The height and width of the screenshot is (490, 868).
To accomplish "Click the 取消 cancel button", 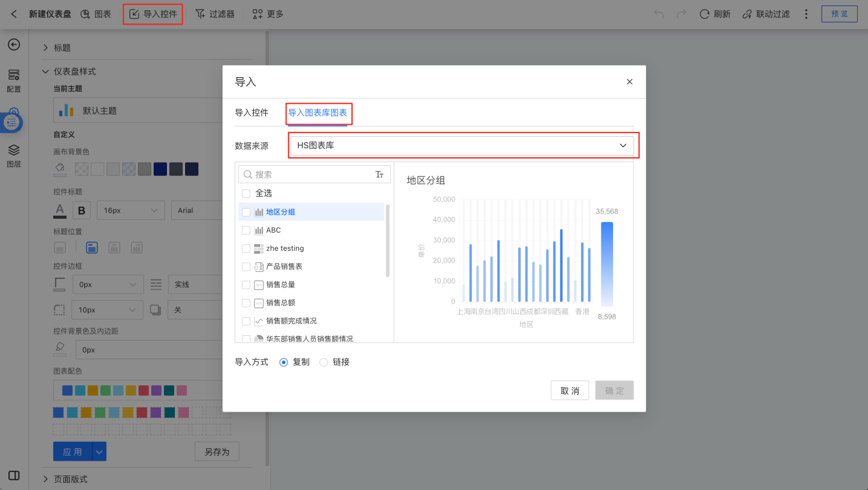I will [570, 391].
